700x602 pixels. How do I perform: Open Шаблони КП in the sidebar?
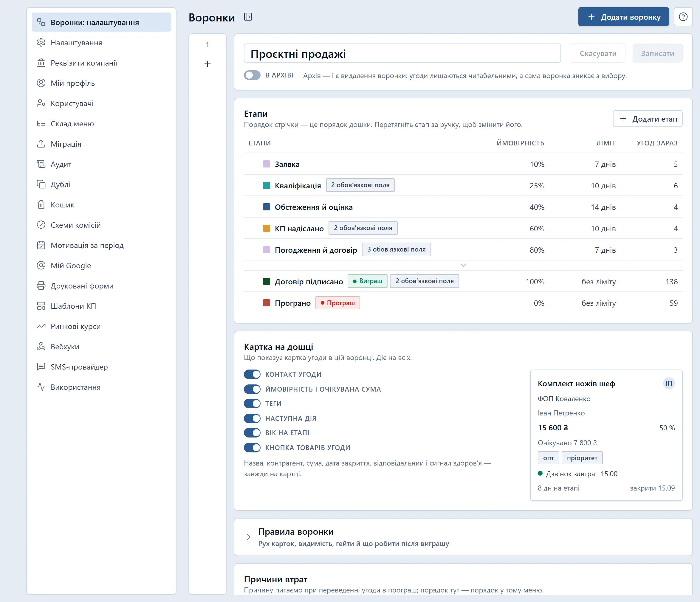[x=101, y=306]
